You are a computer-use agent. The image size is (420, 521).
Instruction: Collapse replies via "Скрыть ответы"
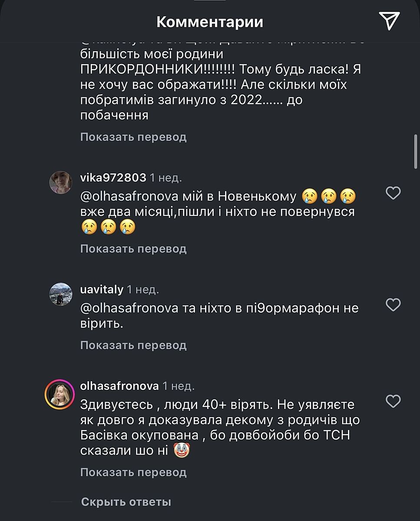pyautogui.click(x=126, y=502)
